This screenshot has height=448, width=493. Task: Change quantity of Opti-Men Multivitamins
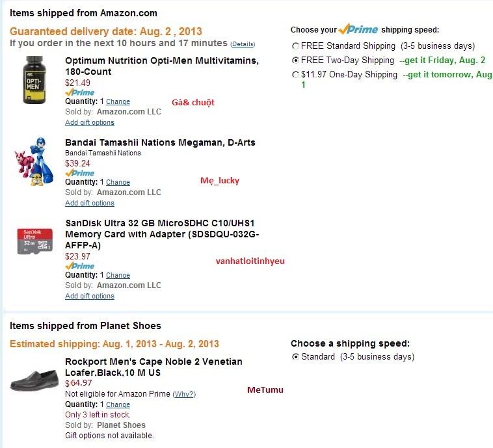118,102
